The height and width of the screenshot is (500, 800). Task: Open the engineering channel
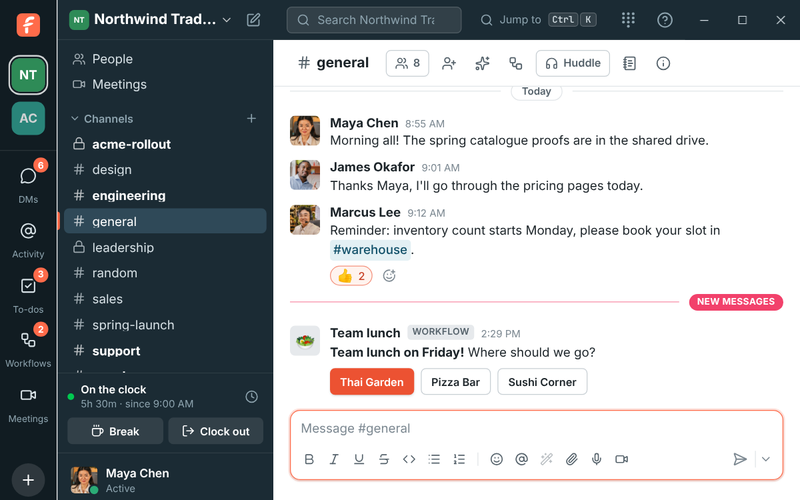tap(165, 195)
